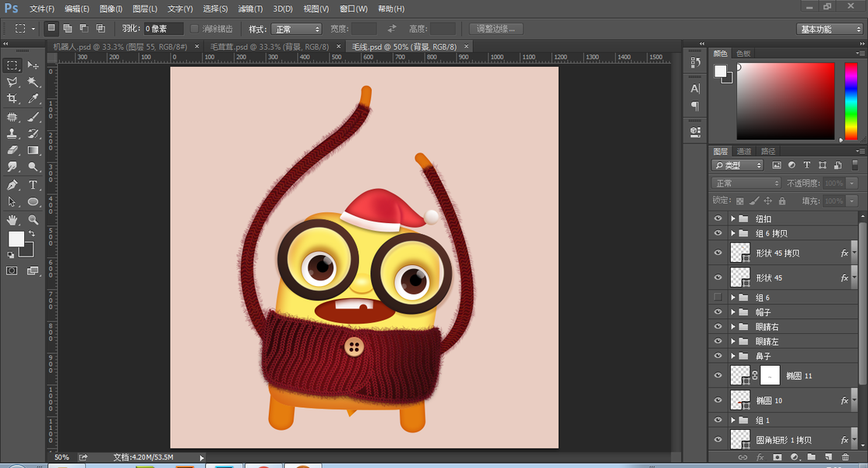Open the 滤镜(T) menu
Image resolution: width=868 pixels, height=468 pixels.
click(x=250, y=9)
